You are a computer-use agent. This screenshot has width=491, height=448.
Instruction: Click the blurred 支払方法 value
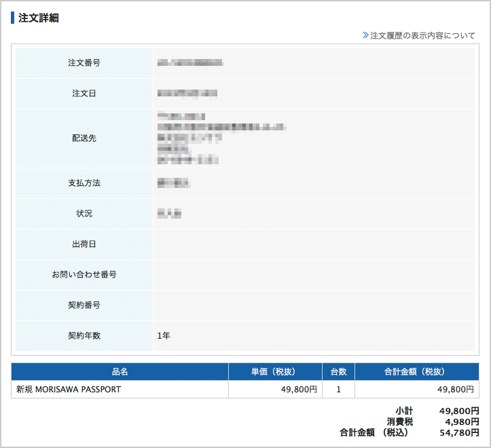(174, 183)
